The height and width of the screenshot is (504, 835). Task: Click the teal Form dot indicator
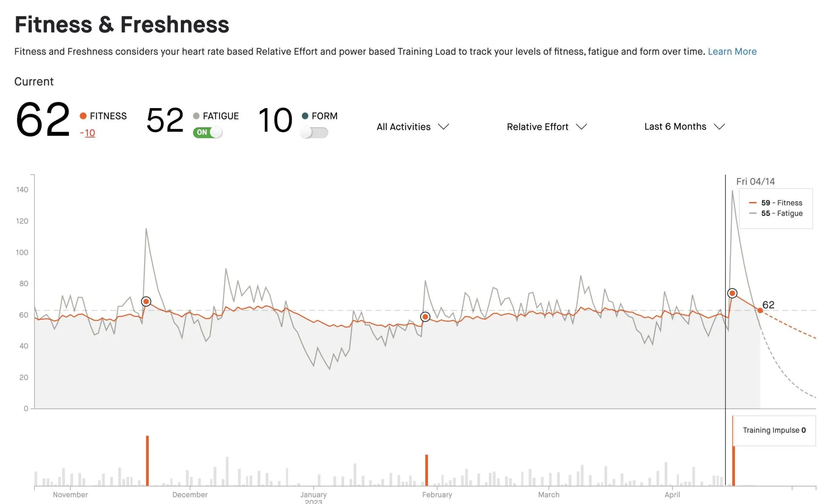(x=305, y=116)
